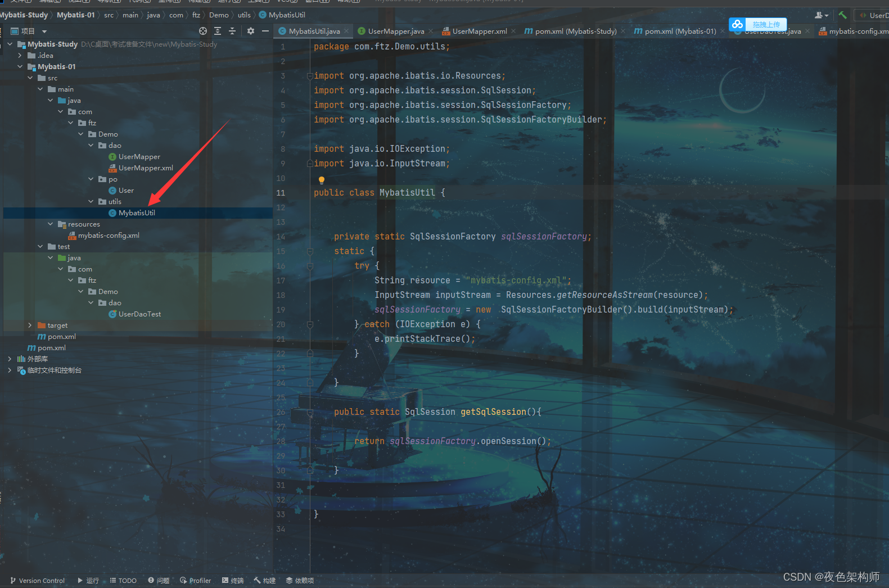Close the pom.xml (Mybatis-01) tab

[x=723, y=31]
